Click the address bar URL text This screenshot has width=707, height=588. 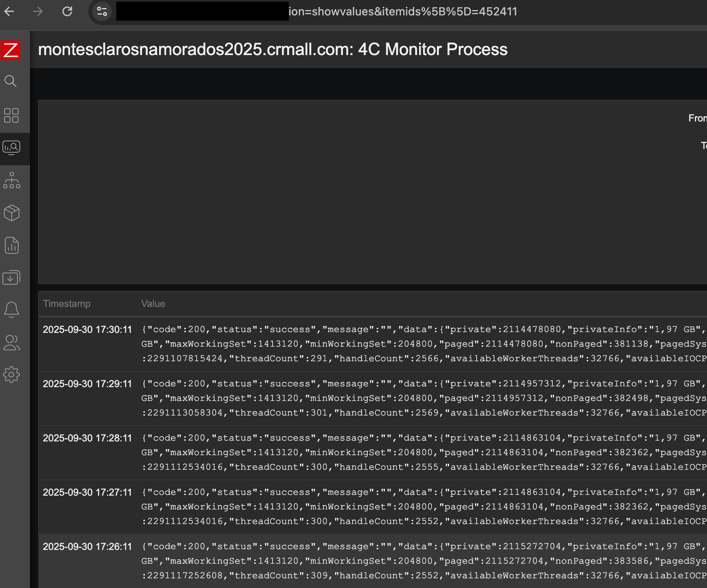click(x=402, y=11)
